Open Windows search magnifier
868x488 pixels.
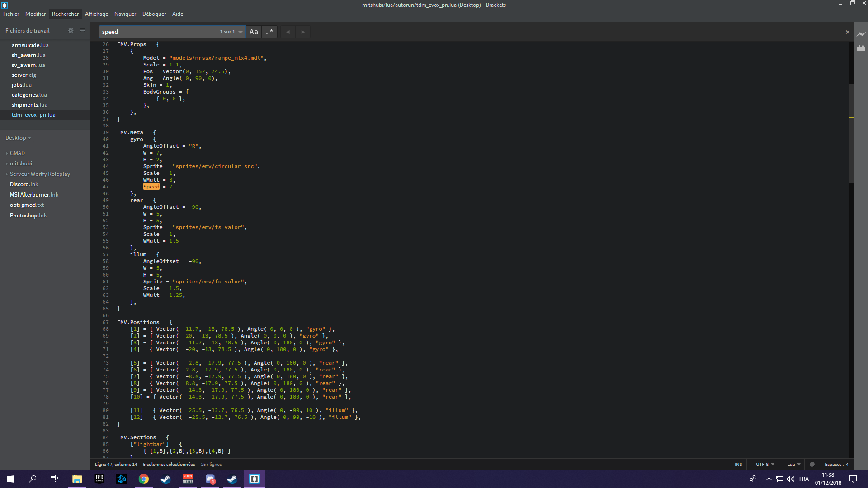(x=33, y=479)
